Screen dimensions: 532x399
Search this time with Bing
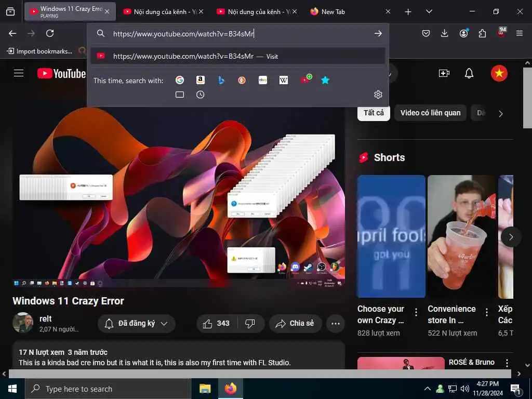click(221, 80)
